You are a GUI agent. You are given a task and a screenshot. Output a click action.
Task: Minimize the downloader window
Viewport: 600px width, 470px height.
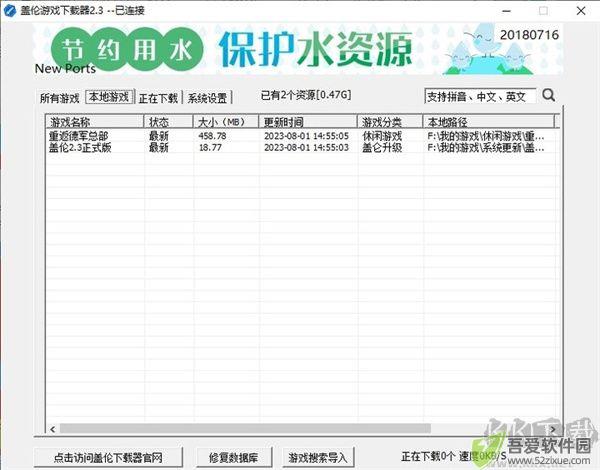pyautogui.click(x=506, y=11)
